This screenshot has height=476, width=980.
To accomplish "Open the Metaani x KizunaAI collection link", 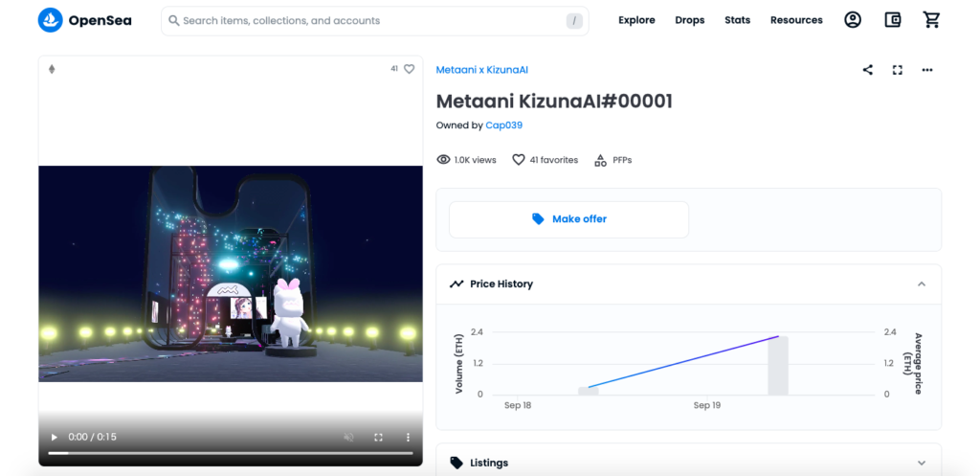I will tap(482, 69).
